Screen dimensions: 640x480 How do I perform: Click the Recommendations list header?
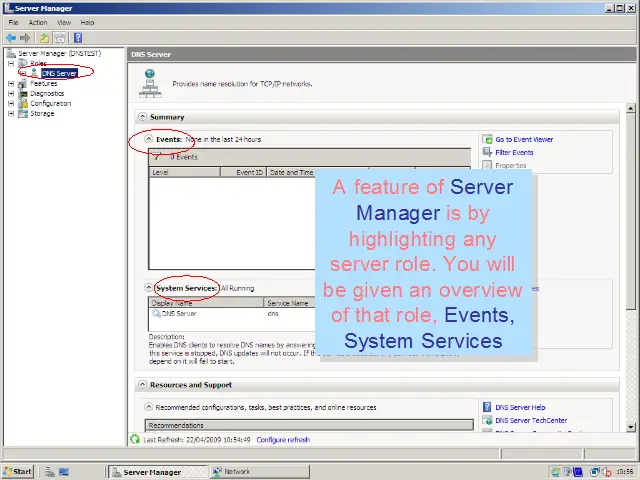pos(309,425)
